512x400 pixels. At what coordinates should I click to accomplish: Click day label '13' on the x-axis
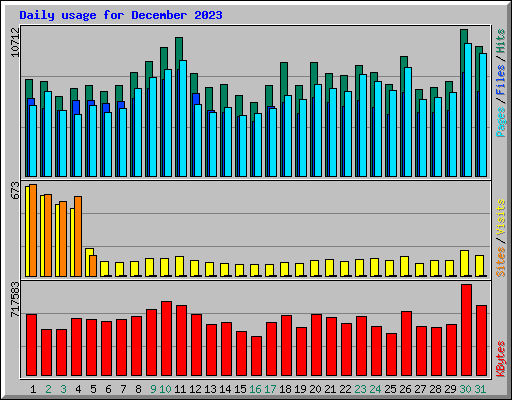(210, 389)
